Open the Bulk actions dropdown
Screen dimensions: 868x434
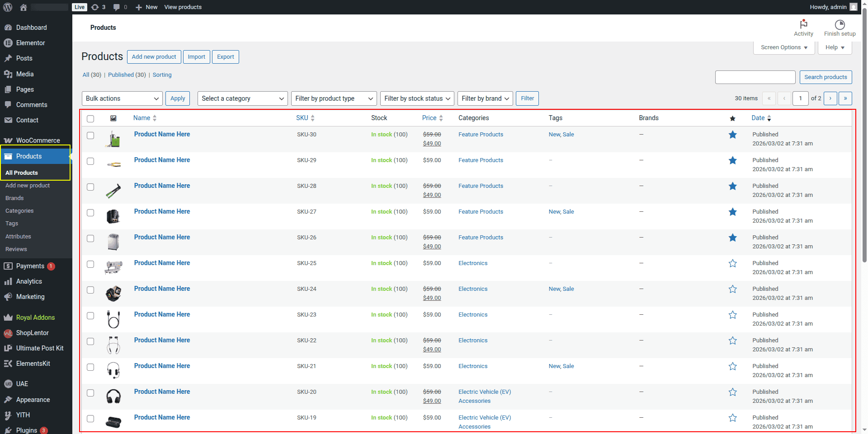tap(122, 98)
